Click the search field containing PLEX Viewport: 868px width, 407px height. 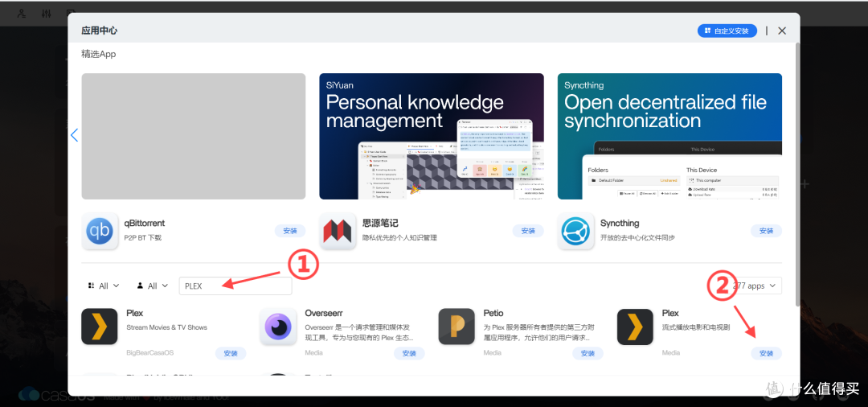(235, 286)
